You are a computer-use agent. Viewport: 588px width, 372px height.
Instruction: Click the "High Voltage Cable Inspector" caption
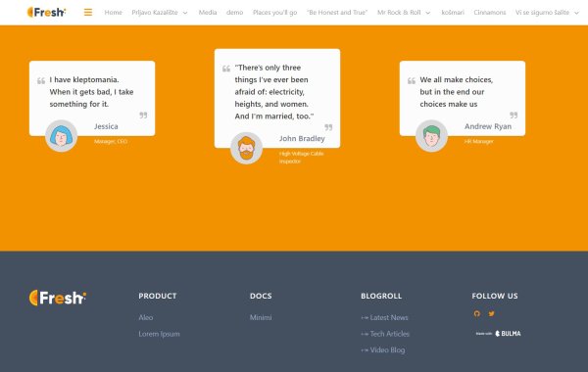[x=301, y=158]
